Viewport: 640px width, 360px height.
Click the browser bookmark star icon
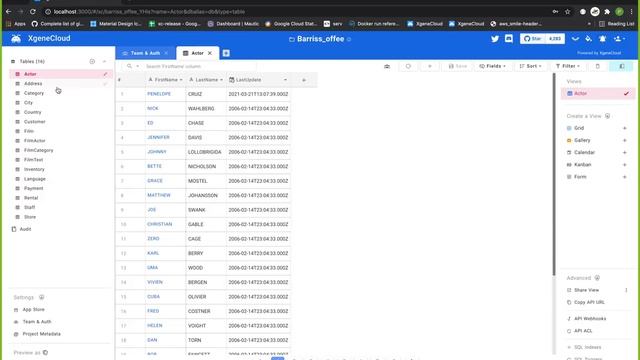point(567,12)
